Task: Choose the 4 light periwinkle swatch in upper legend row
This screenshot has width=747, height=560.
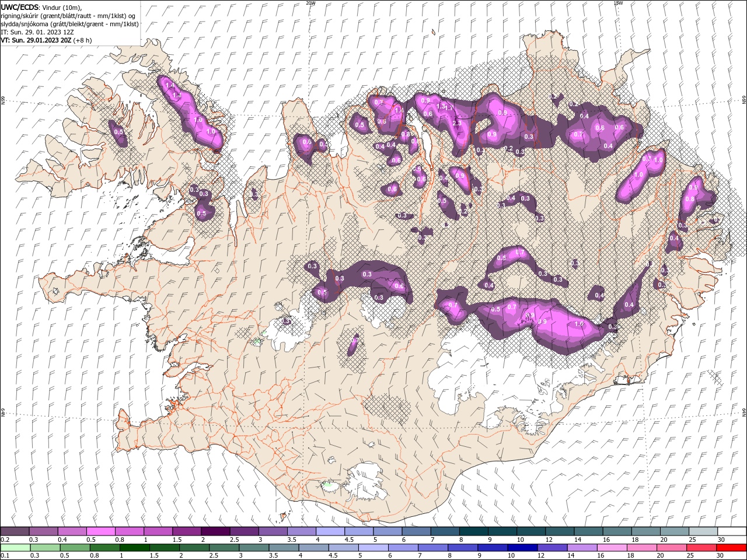Action: pyautogui.click(x=330, y=531)
